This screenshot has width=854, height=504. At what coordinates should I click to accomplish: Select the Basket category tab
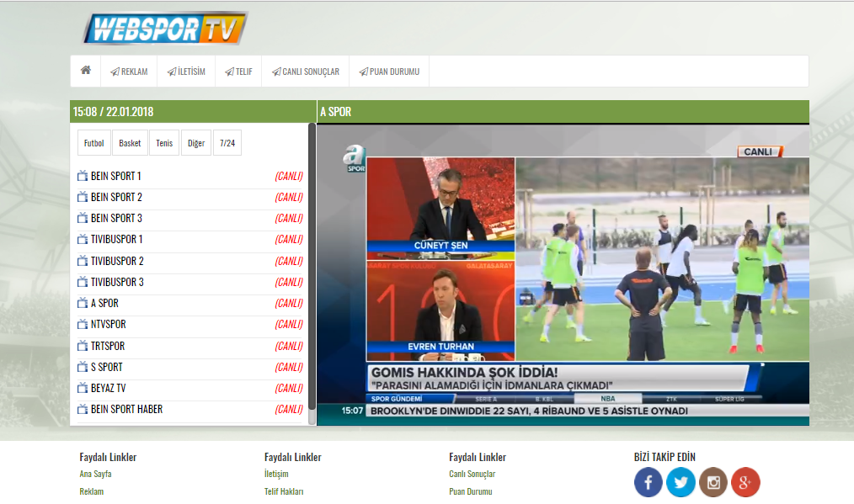130,143
